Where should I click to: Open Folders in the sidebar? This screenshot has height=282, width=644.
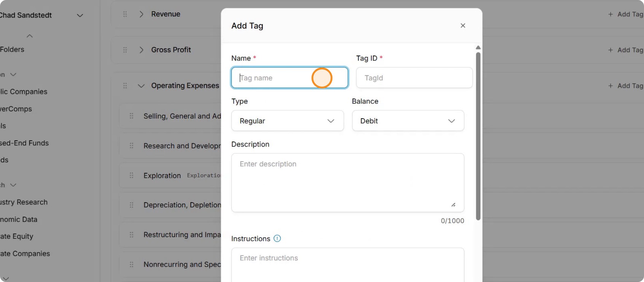[x=12, y=49]
